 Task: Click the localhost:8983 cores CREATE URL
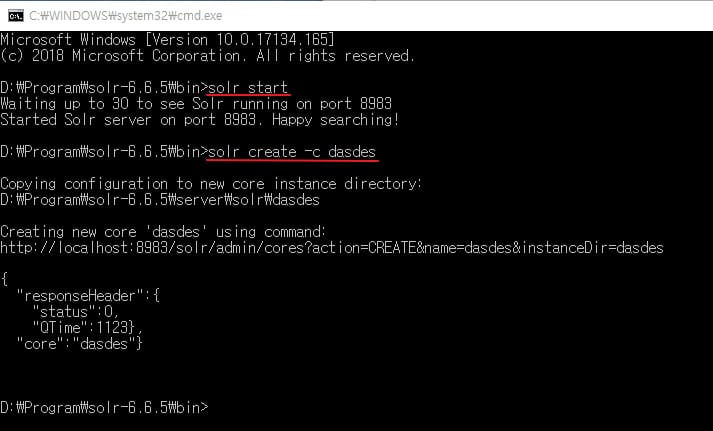pyautogui.click(x=331, y=247)
